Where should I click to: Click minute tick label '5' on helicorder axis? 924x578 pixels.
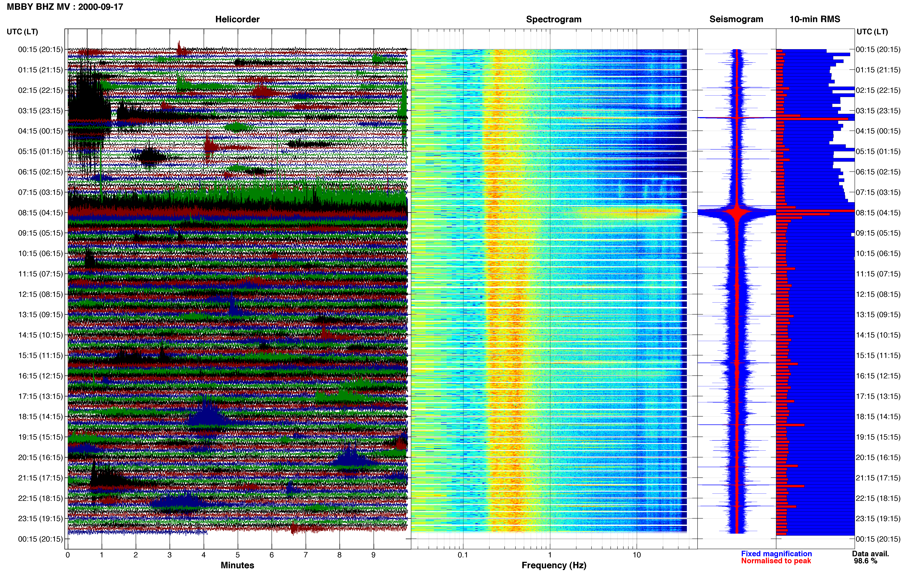pos(238,555)
